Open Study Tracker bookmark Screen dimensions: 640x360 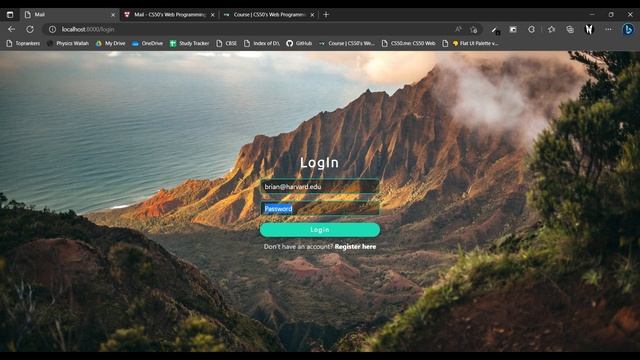(189, 43)
